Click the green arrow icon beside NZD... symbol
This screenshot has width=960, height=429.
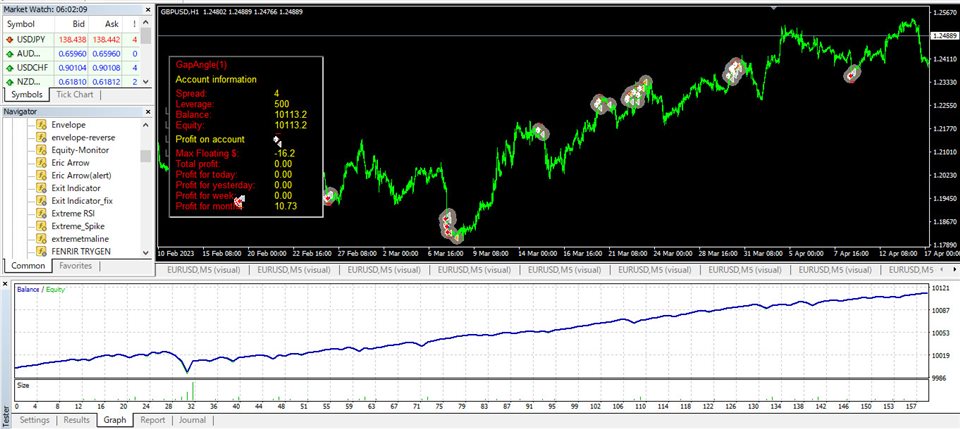pyautogui.click(x=9, y=81)
